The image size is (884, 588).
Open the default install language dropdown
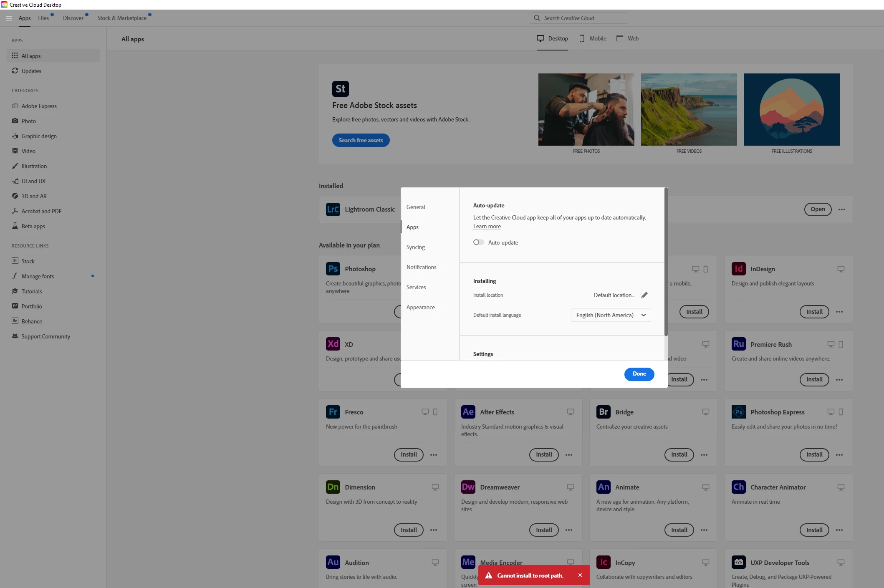611,315
